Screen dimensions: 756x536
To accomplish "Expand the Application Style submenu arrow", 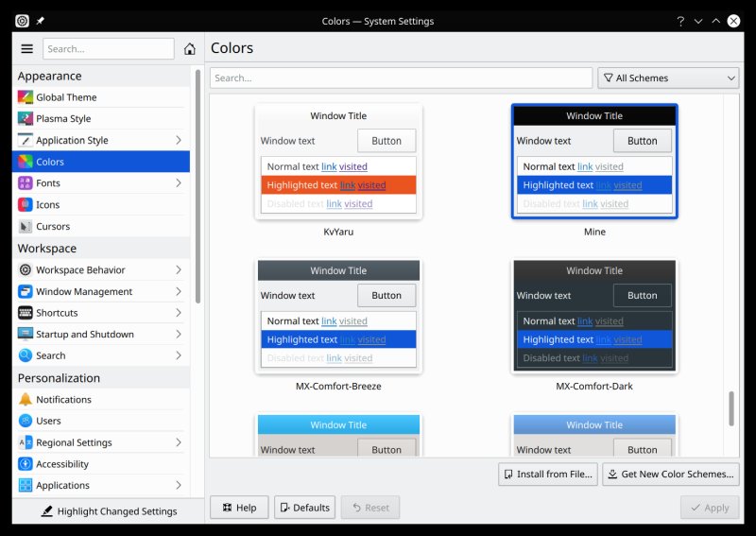I will pos(179,141).
